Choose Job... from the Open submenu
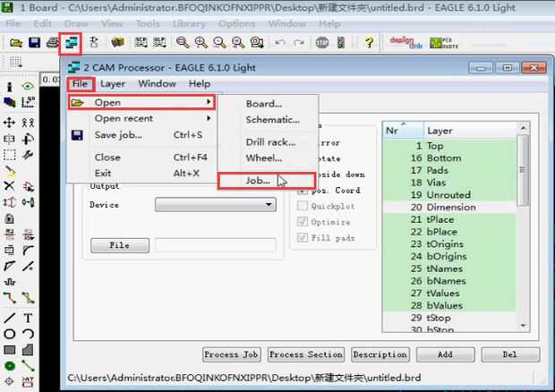Viewport: 555px width, 392px height. coord(266,181)
